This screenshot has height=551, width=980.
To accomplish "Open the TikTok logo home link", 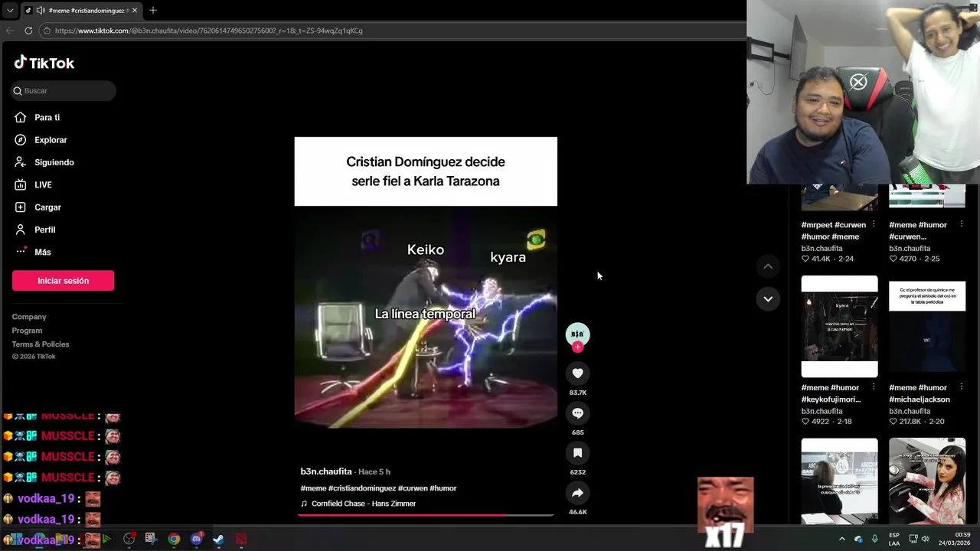I will point(44,63).
